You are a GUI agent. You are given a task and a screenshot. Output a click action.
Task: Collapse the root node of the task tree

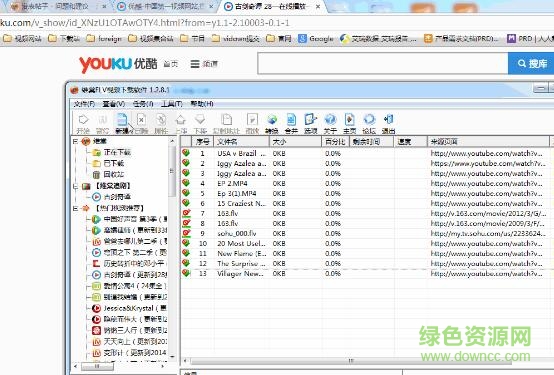click(x=75, y=141)
